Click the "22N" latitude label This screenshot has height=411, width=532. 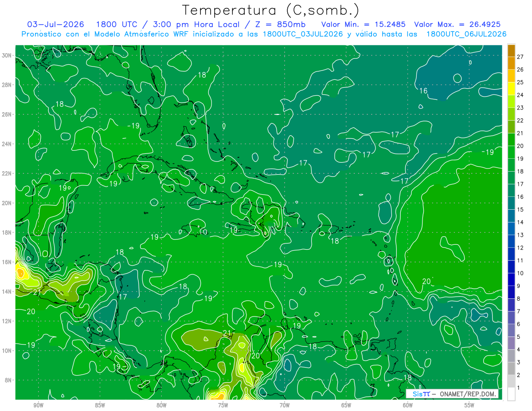(x=6, y=173)
